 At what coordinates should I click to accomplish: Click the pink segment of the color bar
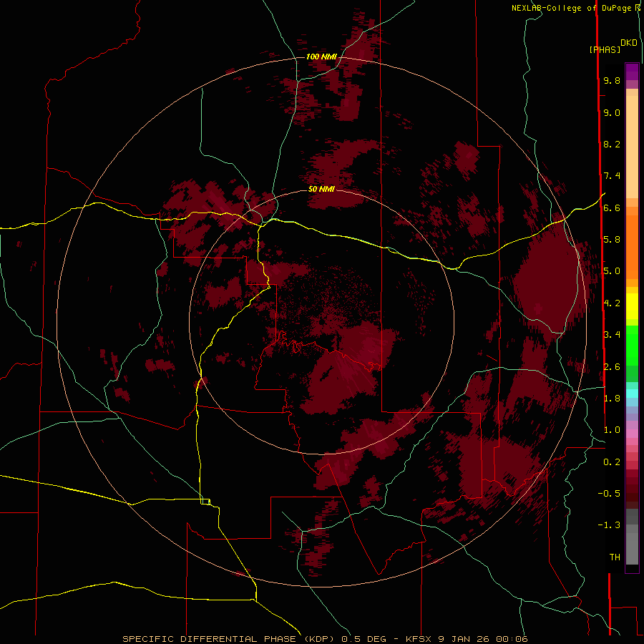point(632,434)
